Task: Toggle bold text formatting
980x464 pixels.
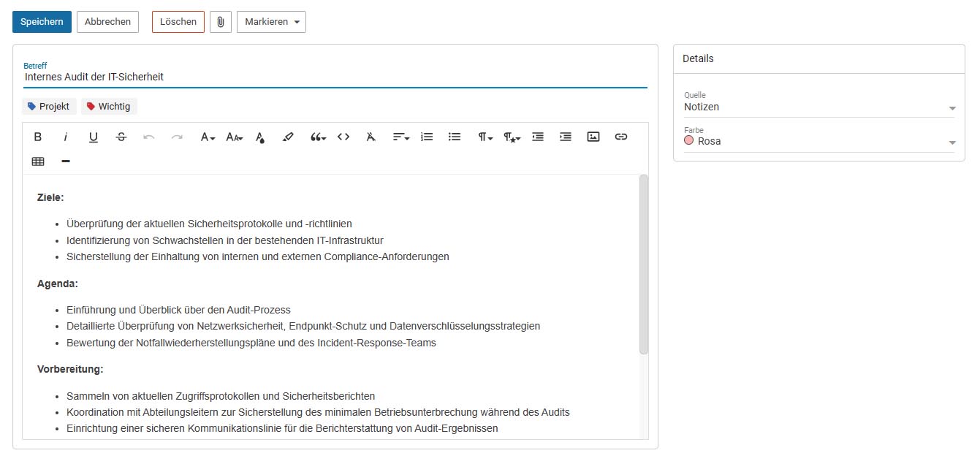Action: click(38, 137)
